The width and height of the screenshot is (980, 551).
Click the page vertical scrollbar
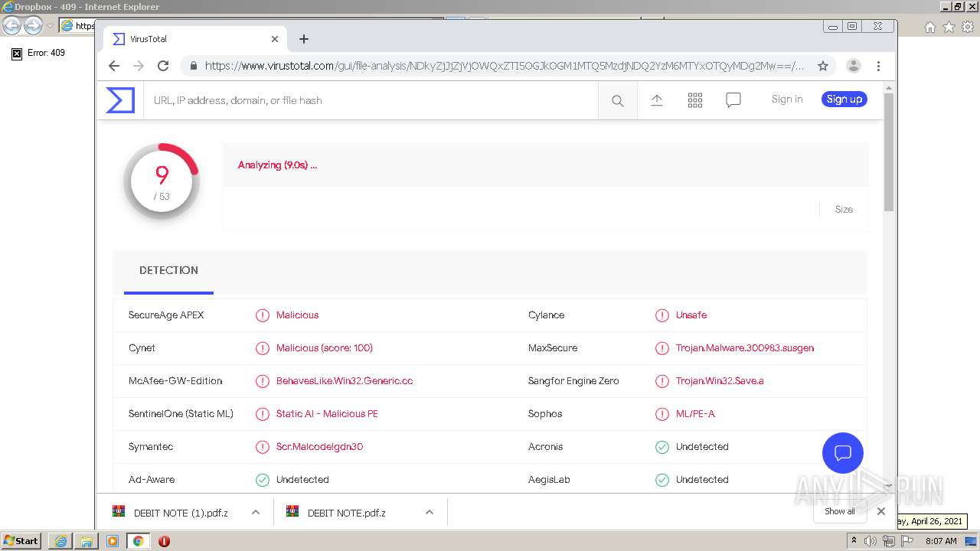click(x=889, y=153)
